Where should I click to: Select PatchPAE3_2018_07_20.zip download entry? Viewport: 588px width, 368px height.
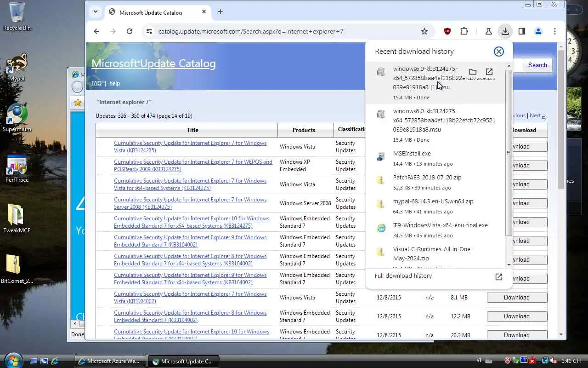(435, 182)
